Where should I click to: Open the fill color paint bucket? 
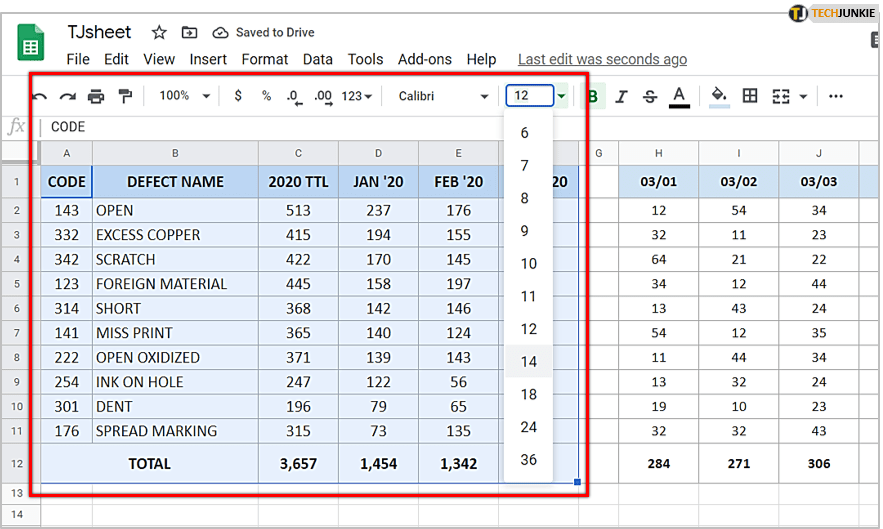pyautogui.click(x=718, y=96)
